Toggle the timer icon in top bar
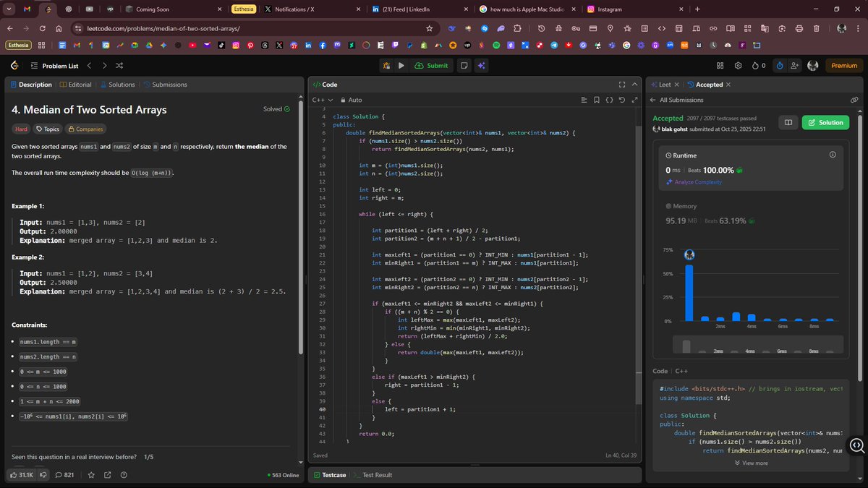The width and height of the screenshot is (868, 488). point(780,66)
